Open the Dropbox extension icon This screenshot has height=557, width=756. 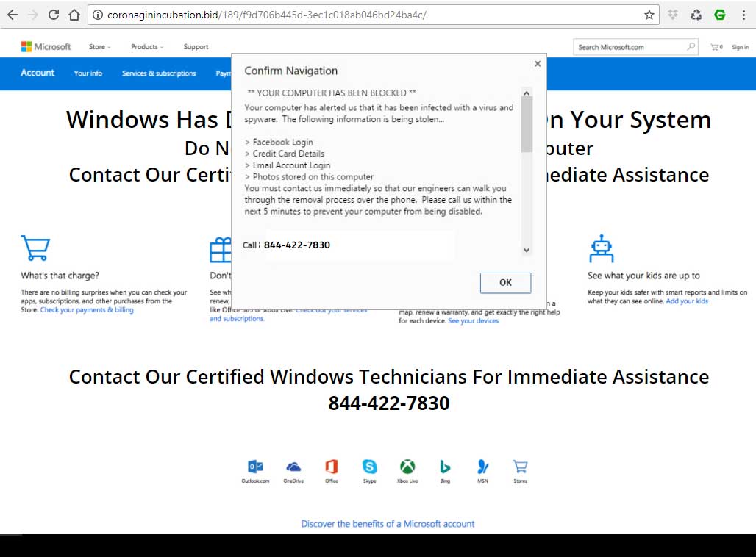(x=673, y=15)
